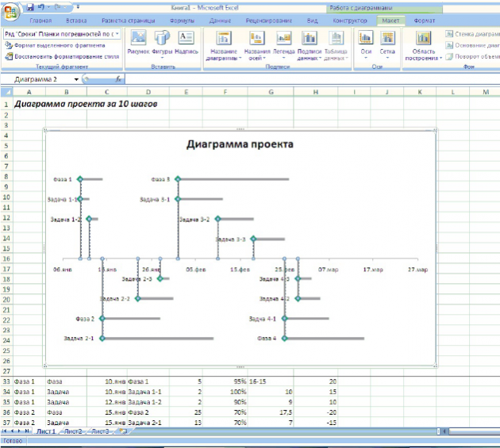Go to last sheet with navigation arrow

(x=28, y=431)
